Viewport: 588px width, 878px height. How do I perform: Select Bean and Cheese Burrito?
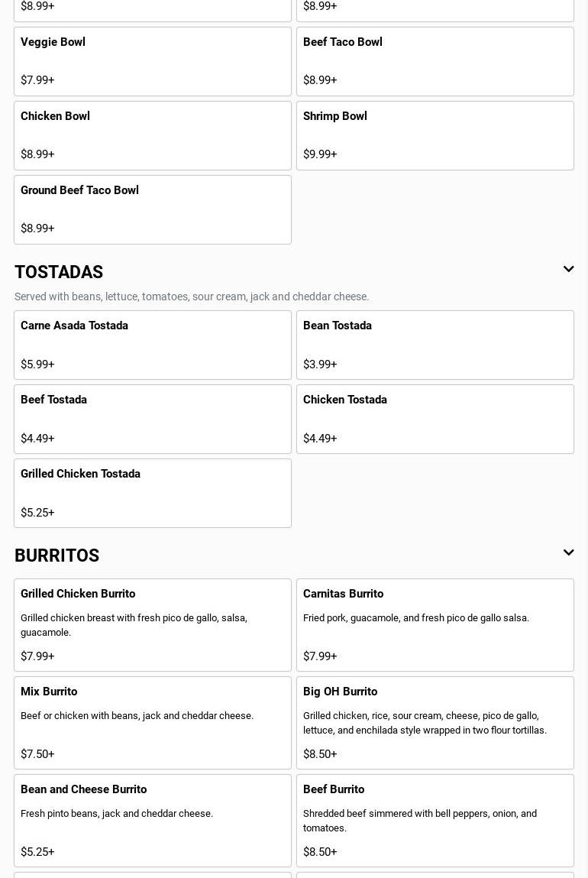point(153,820)
